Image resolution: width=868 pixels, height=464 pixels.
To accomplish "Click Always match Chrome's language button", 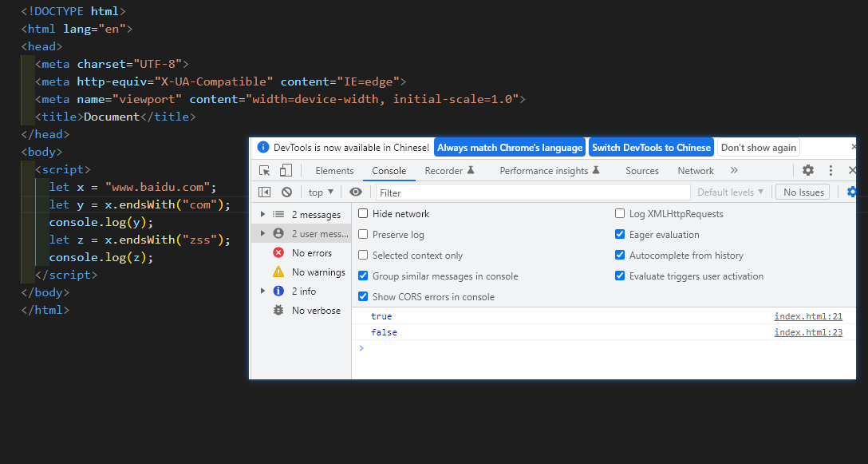I will pos(510,148).
